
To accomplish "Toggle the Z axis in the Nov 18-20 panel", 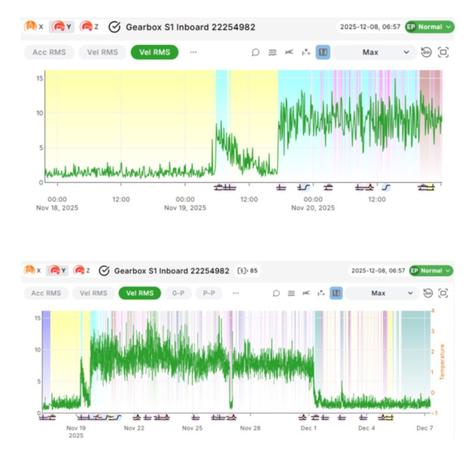I will point(89,27).
